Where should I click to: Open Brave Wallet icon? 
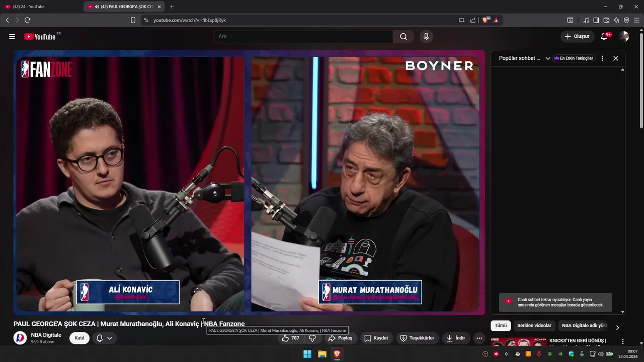tap(606, 20)
